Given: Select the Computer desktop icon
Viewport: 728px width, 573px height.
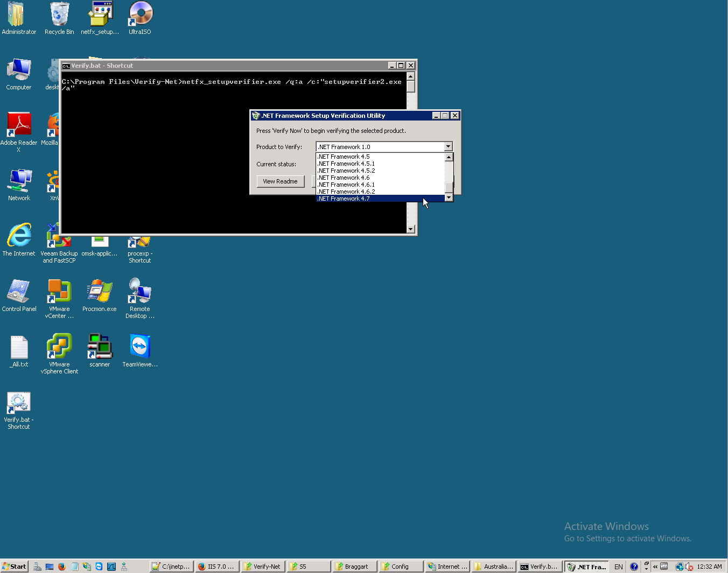Looking at the screenshot, I should pos(19,74).
